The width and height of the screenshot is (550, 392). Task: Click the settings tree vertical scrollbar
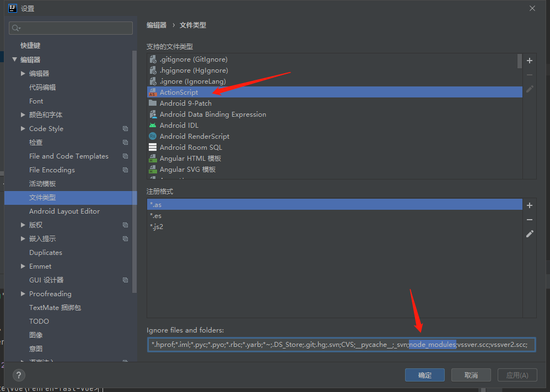tap(134, 172)
